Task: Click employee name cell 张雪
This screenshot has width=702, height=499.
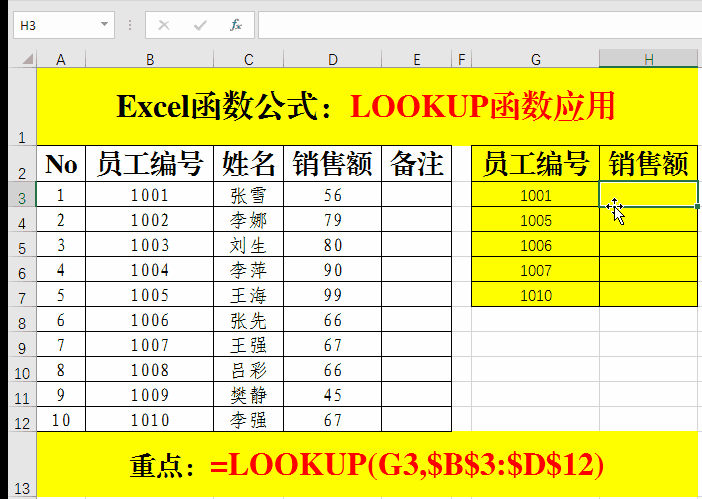Action: [248, 195]
